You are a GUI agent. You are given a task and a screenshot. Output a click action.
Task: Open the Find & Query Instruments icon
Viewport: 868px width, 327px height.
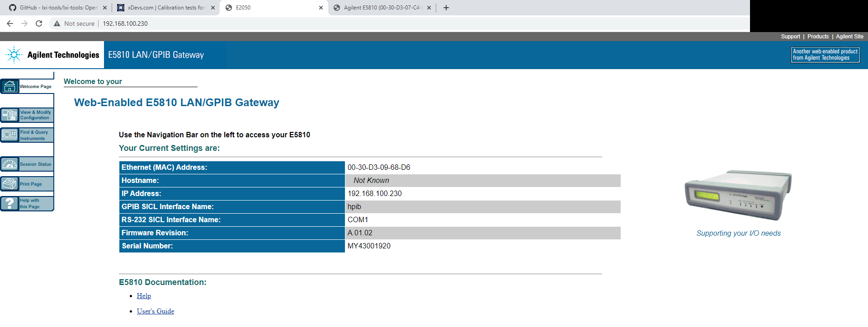pos(9,135)
